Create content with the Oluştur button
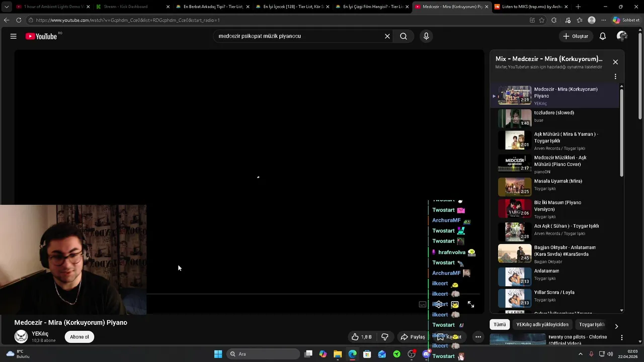The width and height of the screenshot is (644, 362). point(575,36)
